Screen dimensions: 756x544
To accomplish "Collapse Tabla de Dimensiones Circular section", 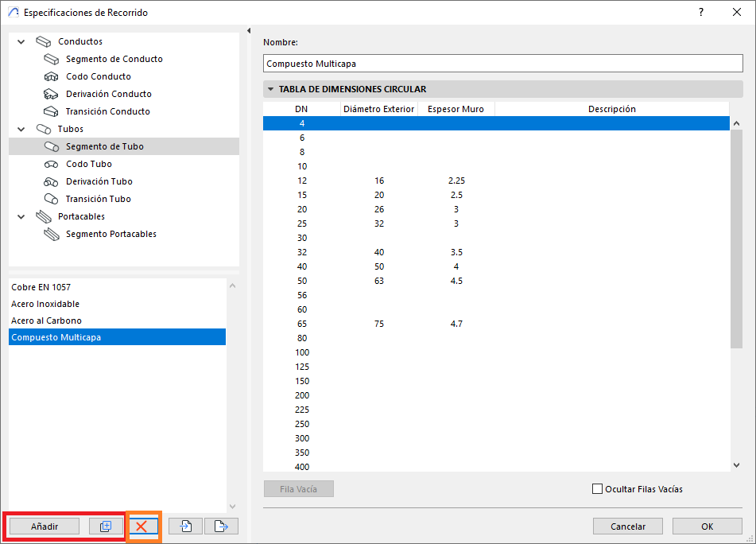I will point(271,90).
